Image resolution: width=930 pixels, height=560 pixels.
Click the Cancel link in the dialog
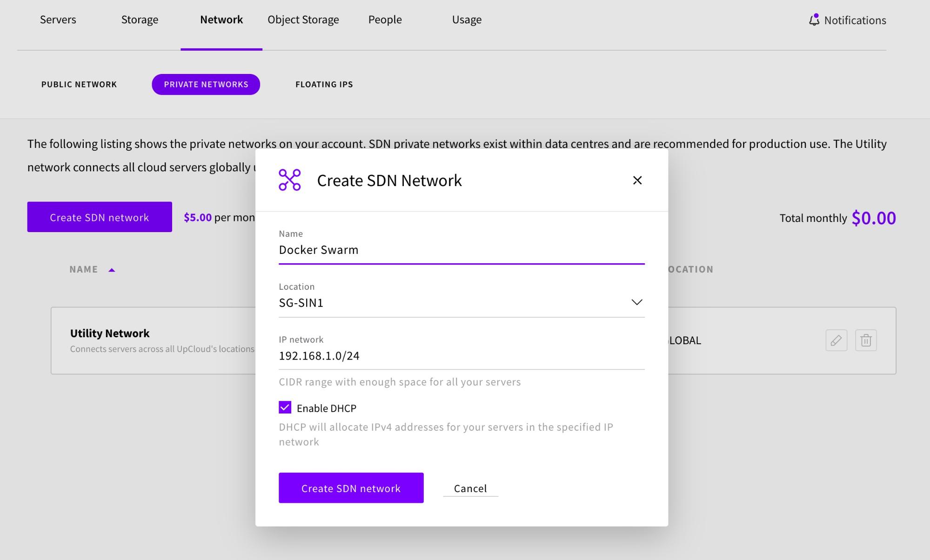(x=470, y=488)
